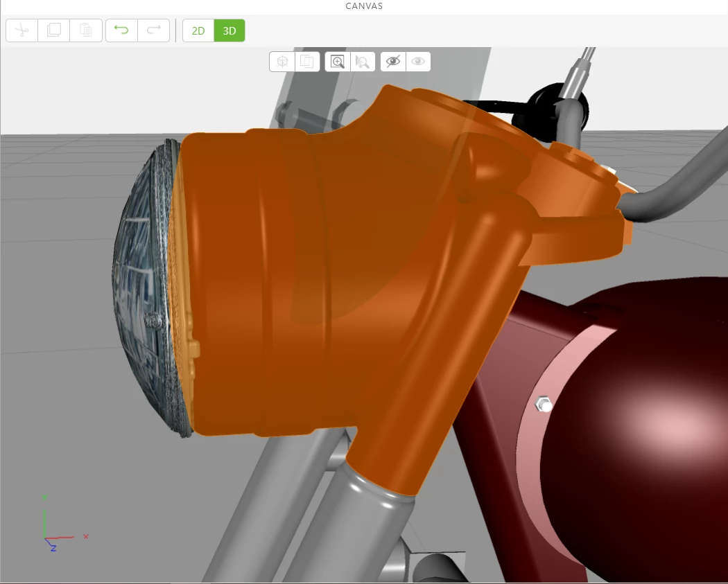Click the zoom-to-selection magnifier icon
Screen dimensions: 728x584
coord(363,62)
